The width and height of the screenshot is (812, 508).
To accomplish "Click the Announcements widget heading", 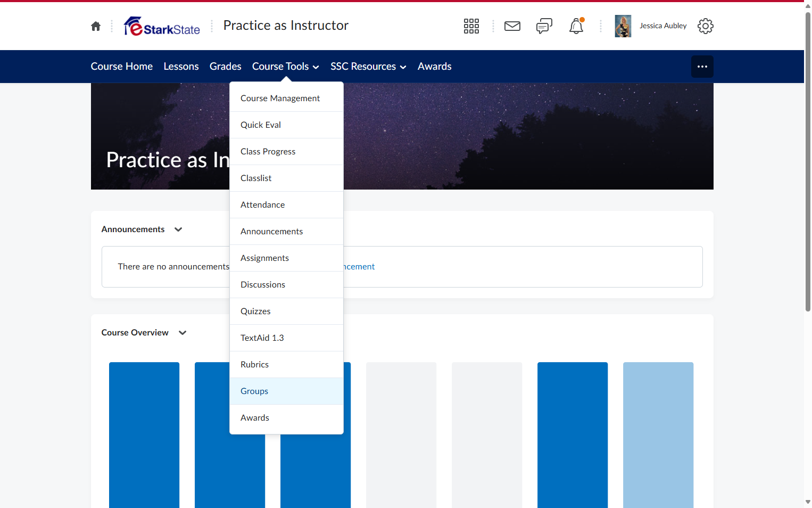I will pyautogui.click(x=133, y=230).
